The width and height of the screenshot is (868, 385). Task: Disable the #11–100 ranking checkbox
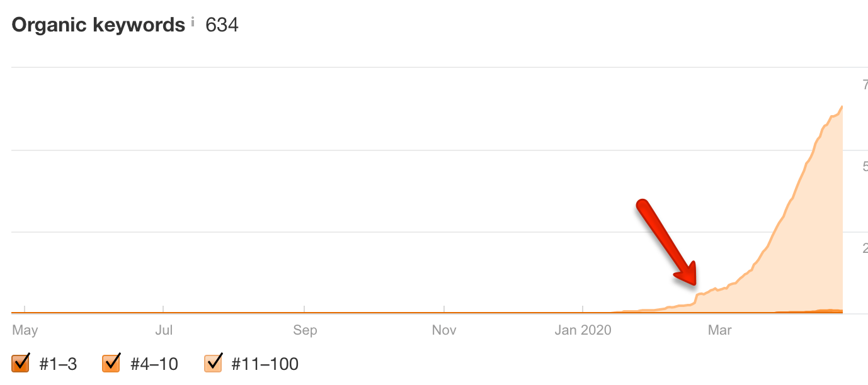click(x=213, y=363)
